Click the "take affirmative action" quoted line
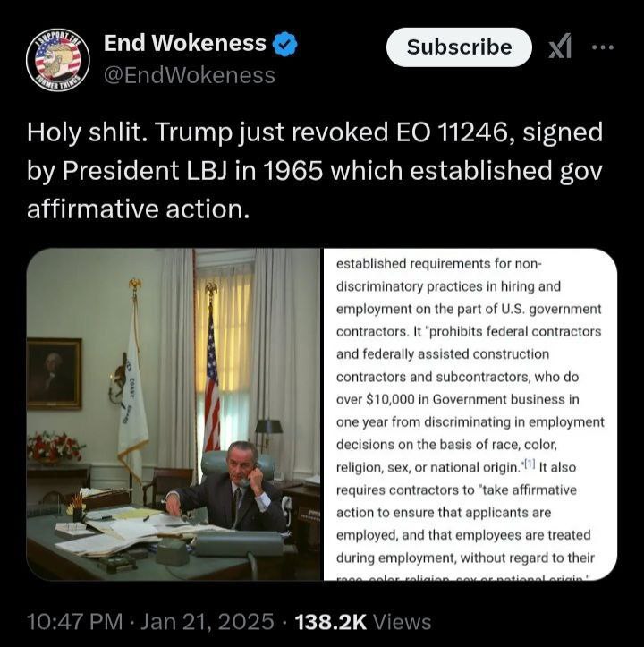 [456, 501]
